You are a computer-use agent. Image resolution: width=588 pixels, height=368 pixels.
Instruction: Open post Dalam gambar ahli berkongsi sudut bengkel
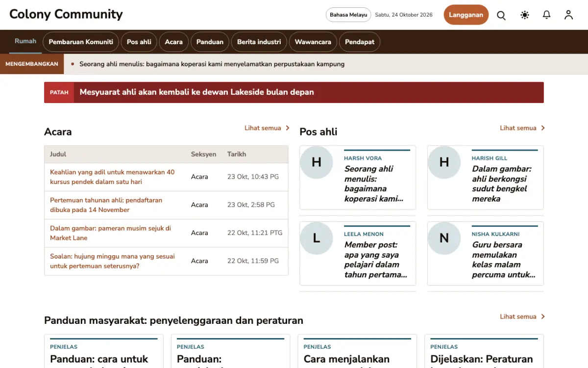[502, 184]
